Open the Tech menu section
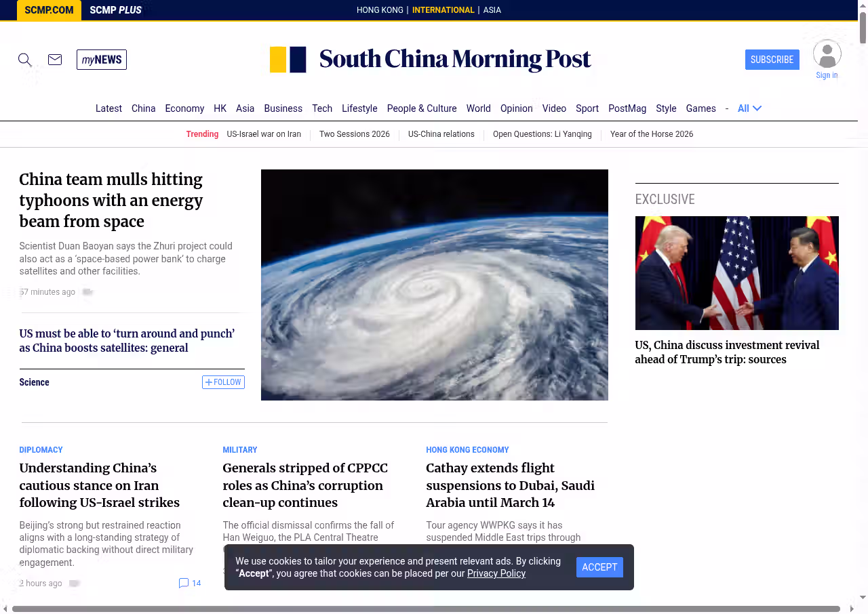 (x=322, y=108)
